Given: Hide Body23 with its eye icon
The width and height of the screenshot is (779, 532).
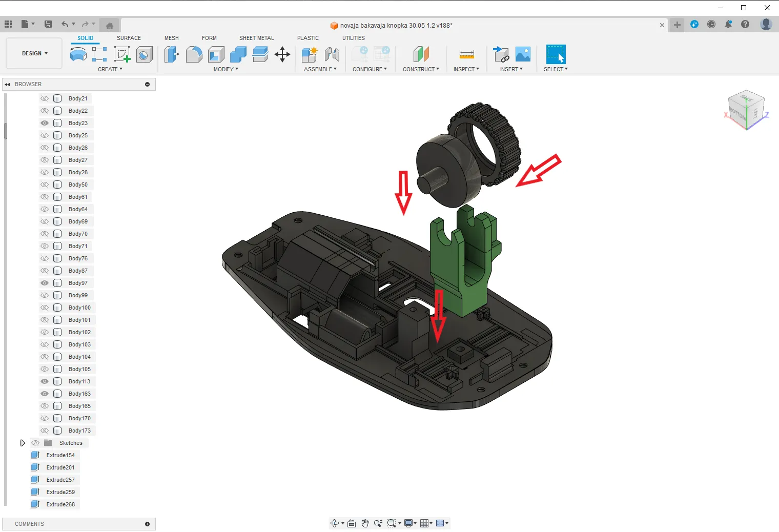Looking at the screenshot, I should [x=45, y=123].
